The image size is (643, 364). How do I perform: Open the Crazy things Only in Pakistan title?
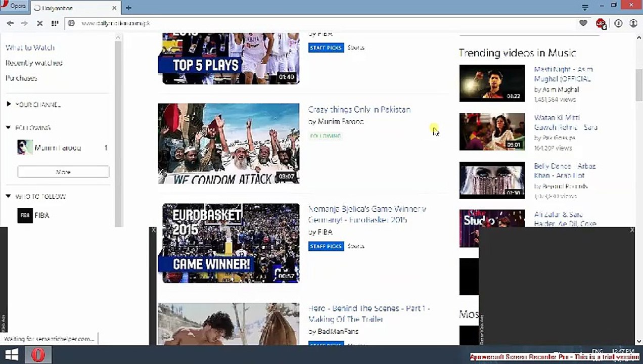click(x=359, y=110)
